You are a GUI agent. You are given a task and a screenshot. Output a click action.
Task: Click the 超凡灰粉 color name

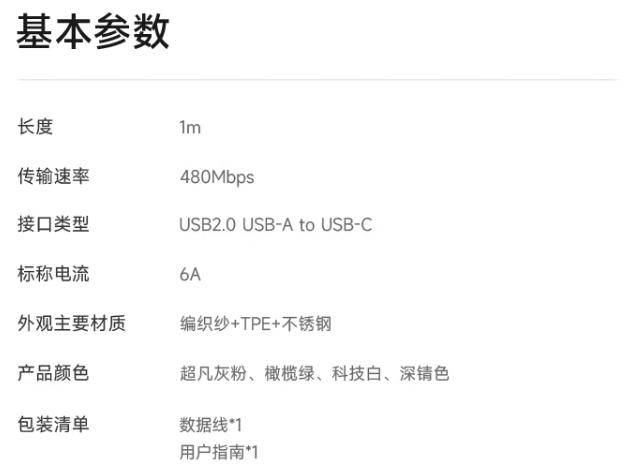214,373
